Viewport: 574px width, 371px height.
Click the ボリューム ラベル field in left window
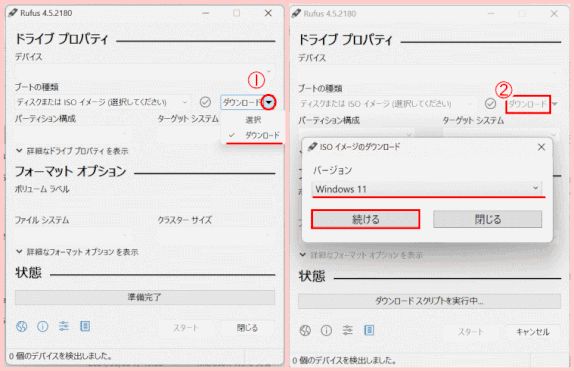tap(145, 204)
